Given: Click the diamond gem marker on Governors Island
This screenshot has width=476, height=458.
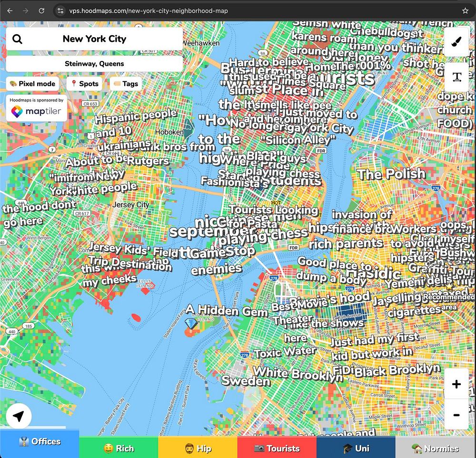Looking at the screenshot, I should 191,324.
